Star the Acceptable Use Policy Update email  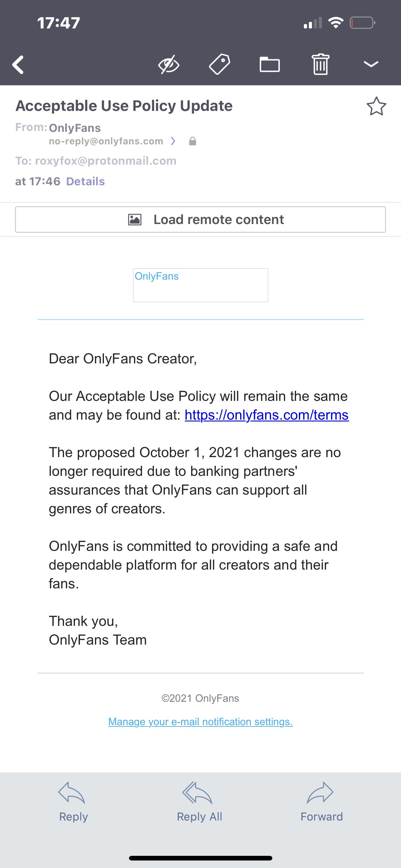click(x=376, y=107)
